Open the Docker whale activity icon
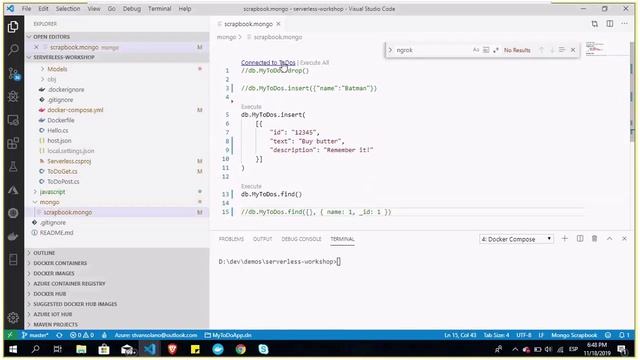Viewport: 640px width, 360px height. click(13, 236)
